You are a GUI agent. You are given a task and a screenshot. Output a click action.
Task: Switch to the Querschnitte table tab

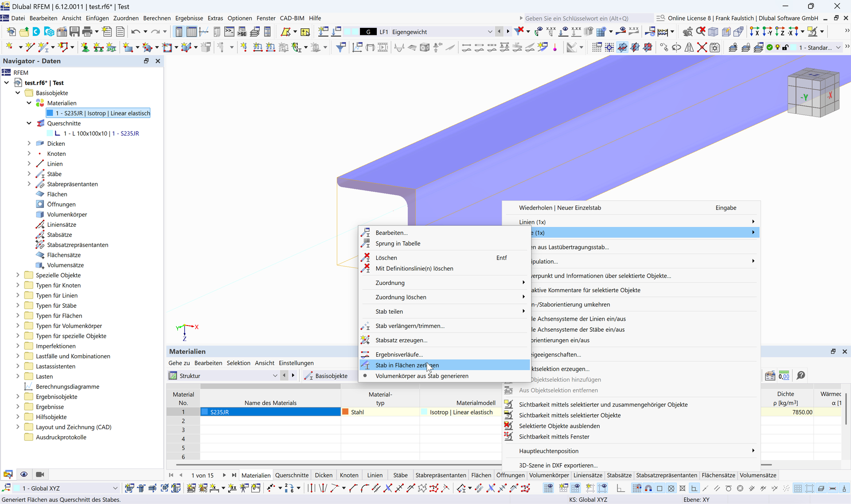pos(292,475)
